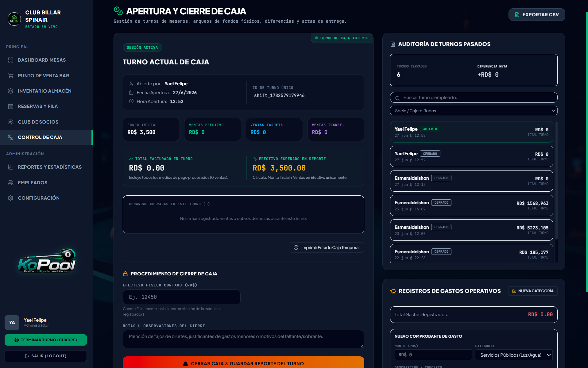Click Terminar Turno (Cuadre) button

coord(46,340)
